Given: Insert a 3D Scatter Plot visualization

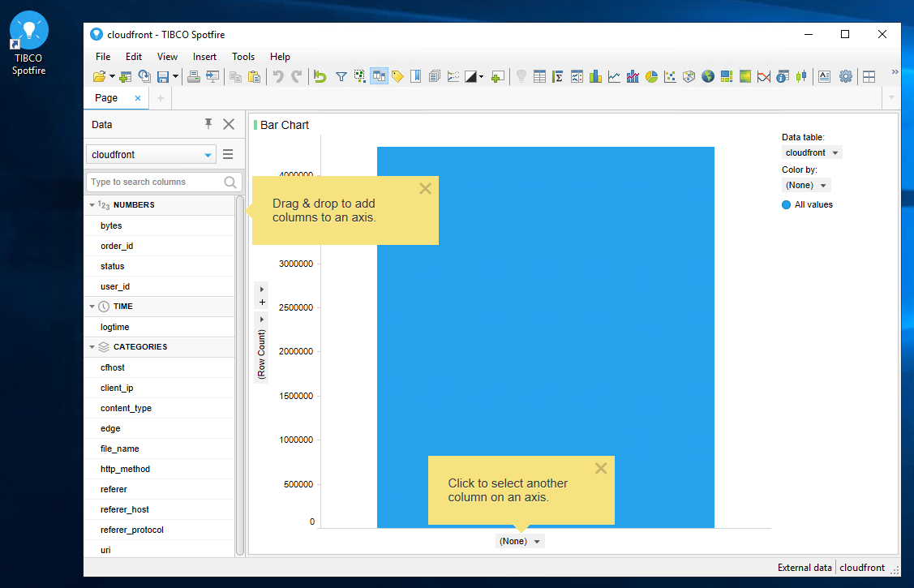Looking at the screenshot, I should click(x=689, y=76).
